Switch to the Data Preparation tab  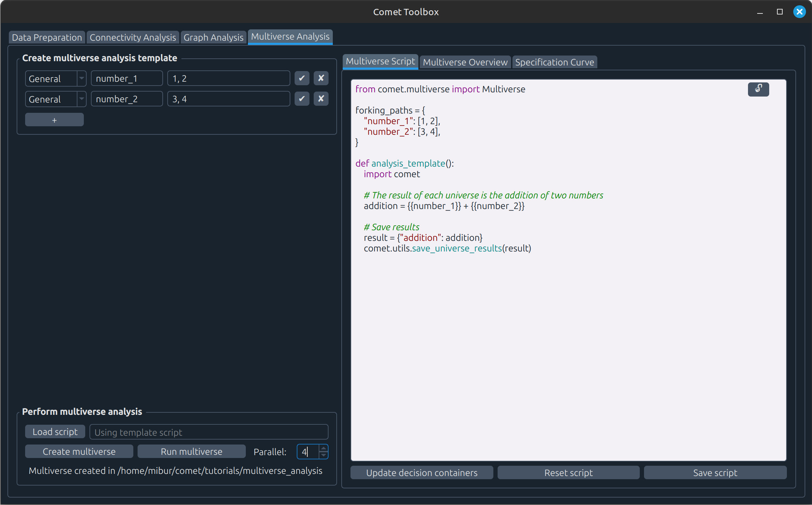(47, 37)
